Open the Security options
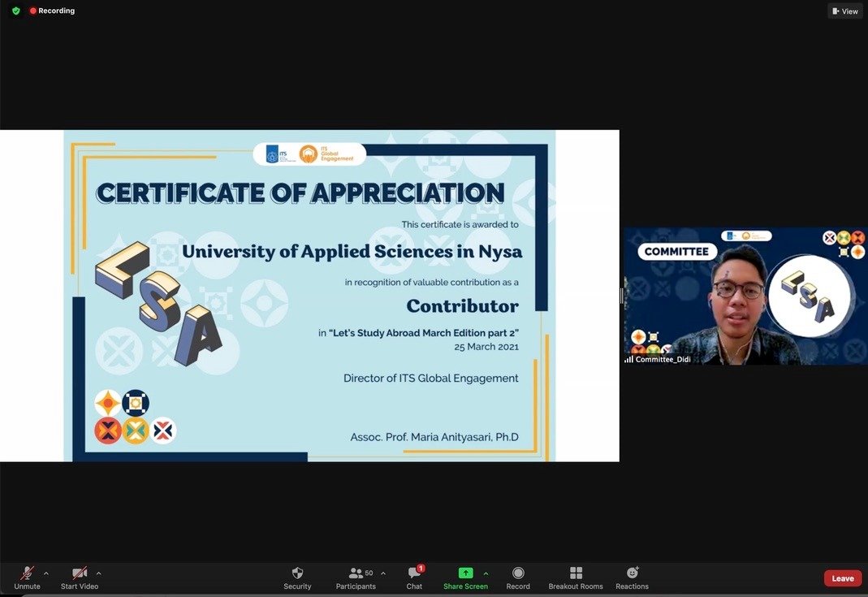Screen dimensions: 868x597 pos(297,578)
